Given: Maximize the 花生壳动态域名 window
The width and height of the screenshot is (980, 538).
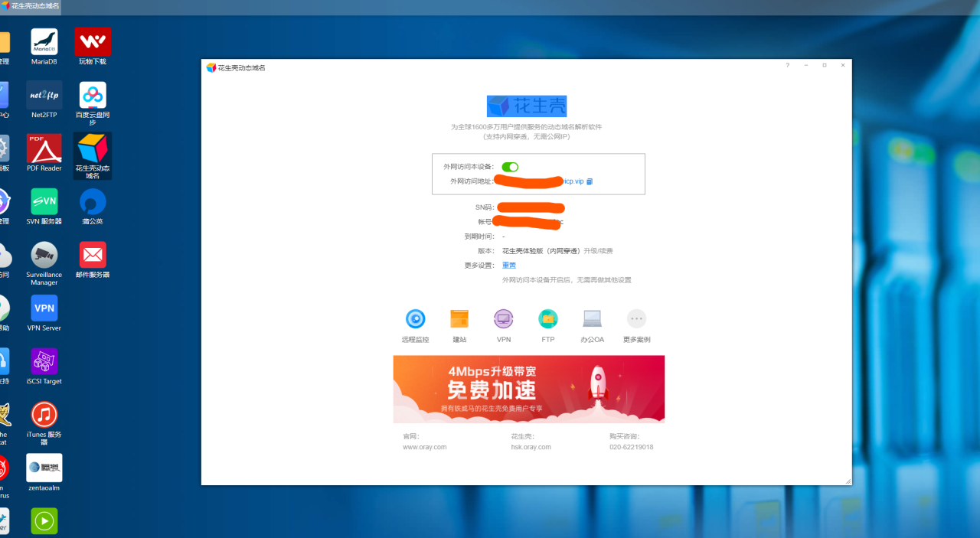Looking at the screenshot, I should (825, 66).
